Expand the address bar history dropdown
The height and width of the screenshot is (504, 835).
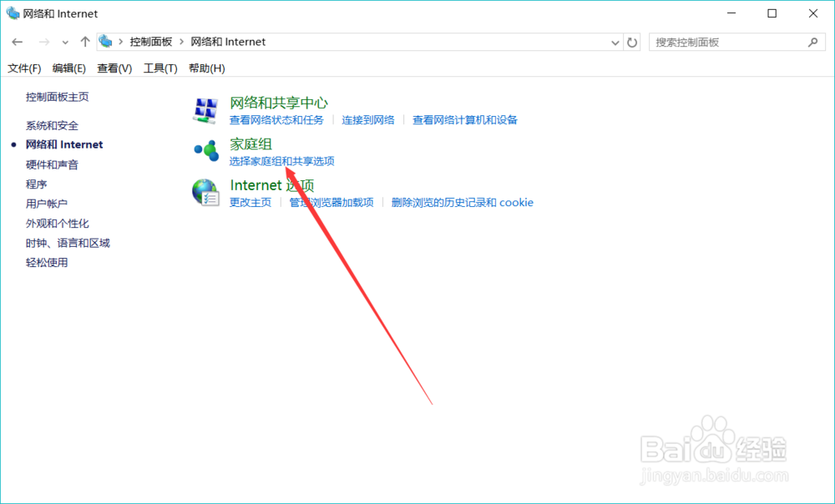pos(615,42)
